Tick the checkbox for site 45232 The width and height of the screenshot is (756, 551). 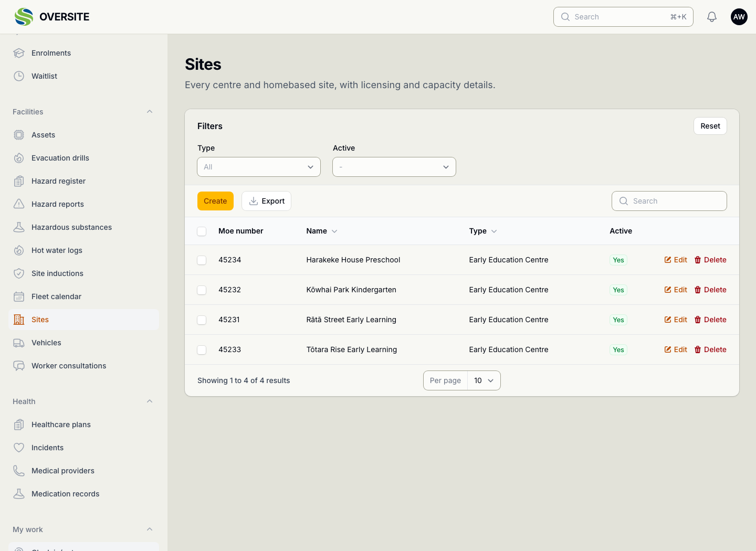click(x=202, y=290)
